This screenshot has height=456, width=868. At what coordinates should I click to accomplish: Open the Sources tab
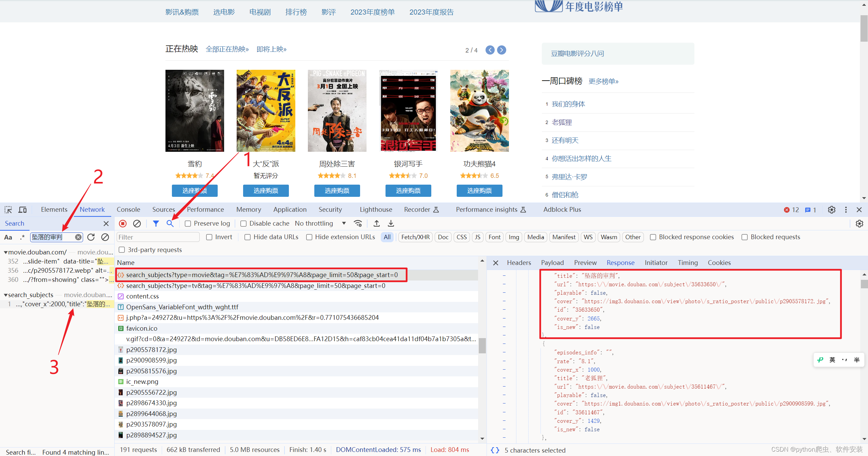[x=164, y=210]
